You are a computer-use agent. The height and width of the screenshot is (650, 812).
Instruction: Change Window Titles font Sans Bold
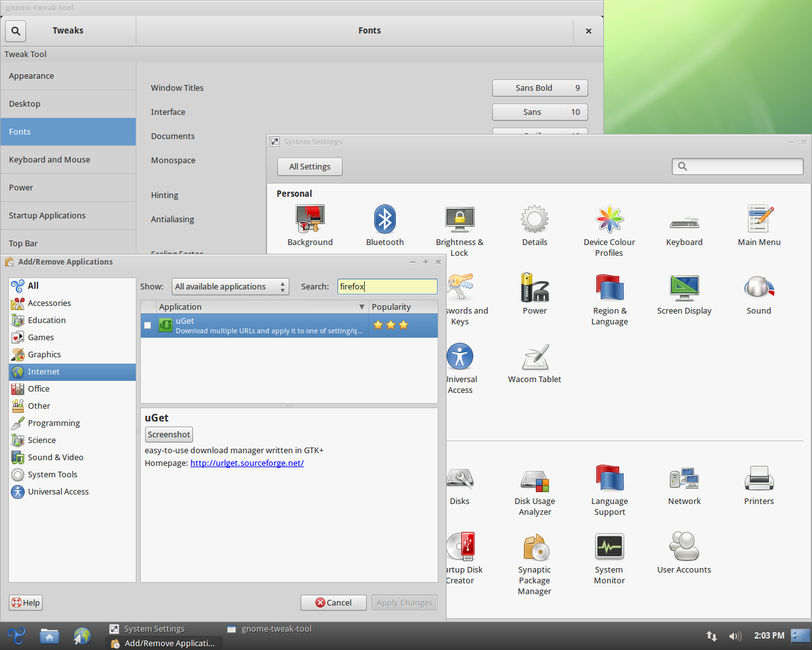click(540, 88)
